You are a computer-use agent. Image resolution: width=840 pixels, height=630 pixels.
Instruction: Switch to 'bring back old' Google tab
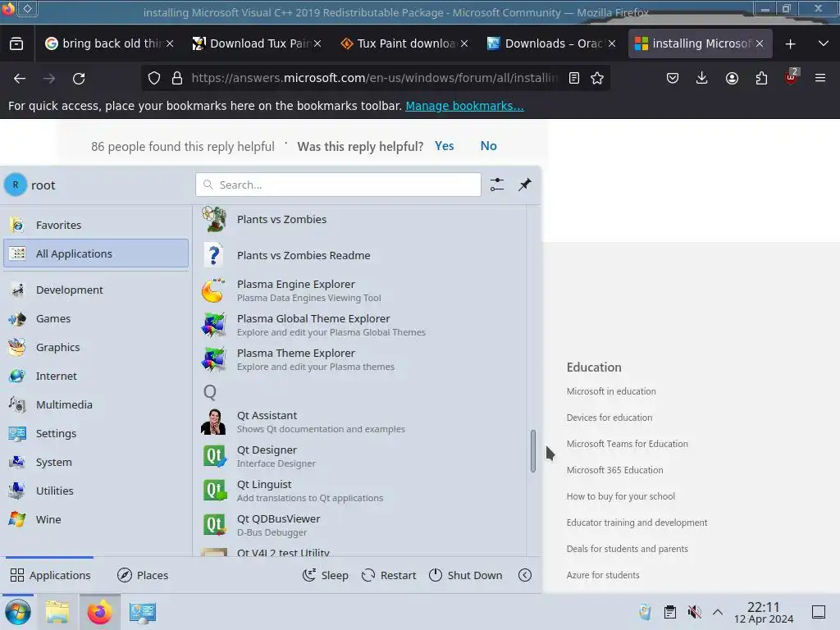coord(109,43)
